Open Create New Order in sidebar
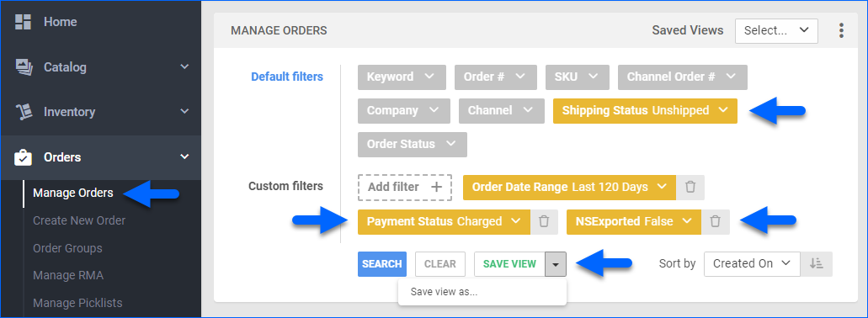This screenshot has width=868, height=318. pyautogui.click(x=79, y=220)
